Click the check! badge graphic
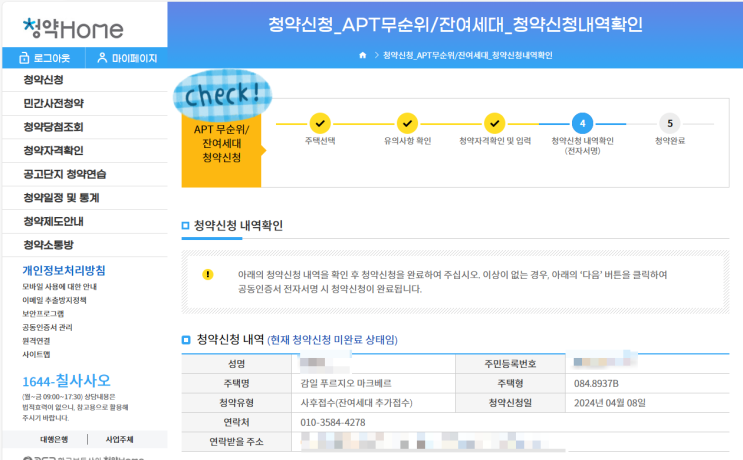The width and height of the screenshot is (743, 460). (223, 94)
